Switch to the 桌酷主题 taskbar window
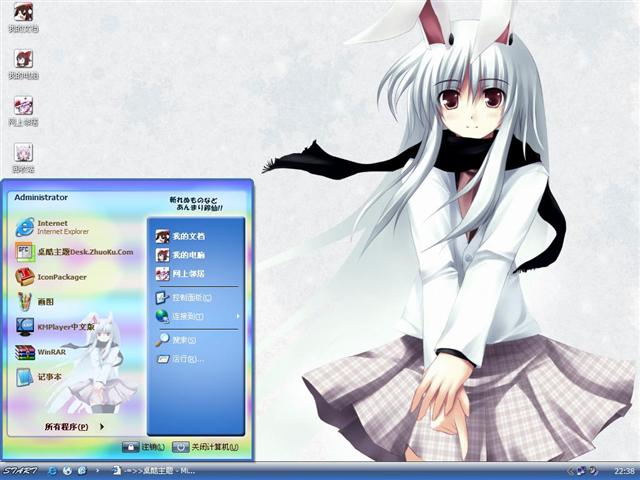Screen dimensions: 640x480 coord(154,471)
